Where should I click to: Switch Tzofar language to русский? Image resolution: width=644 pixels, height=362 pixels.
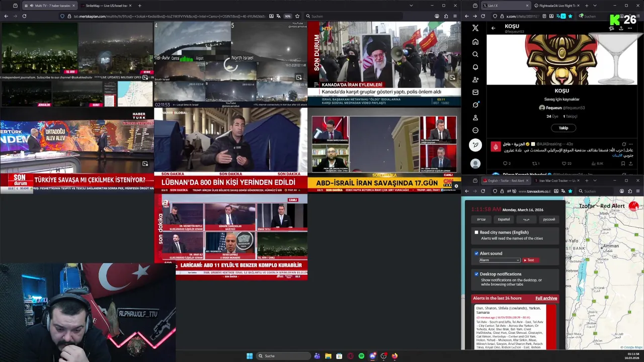(x=549, y=219)
